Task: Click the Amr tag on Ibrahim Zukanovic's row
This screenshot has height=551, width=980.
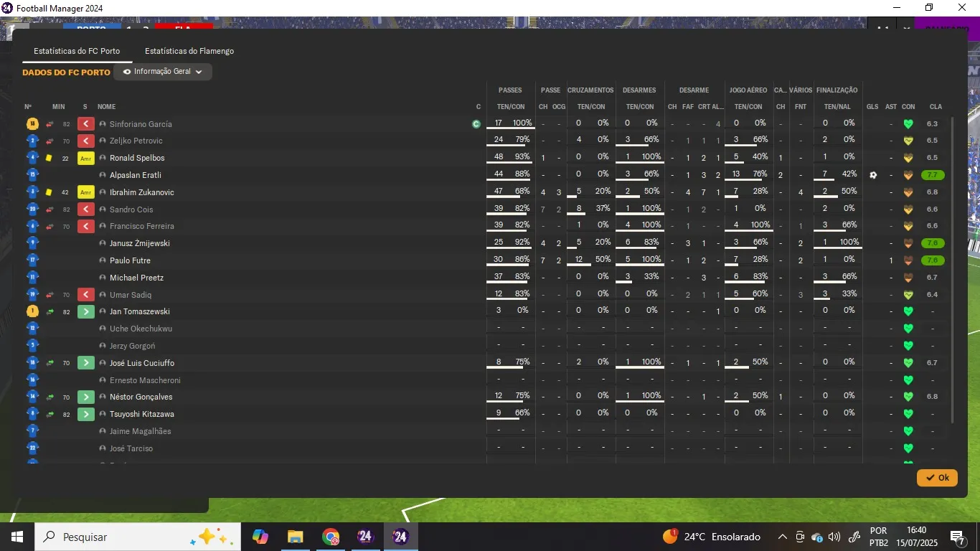Action: [x=86, y=192]
